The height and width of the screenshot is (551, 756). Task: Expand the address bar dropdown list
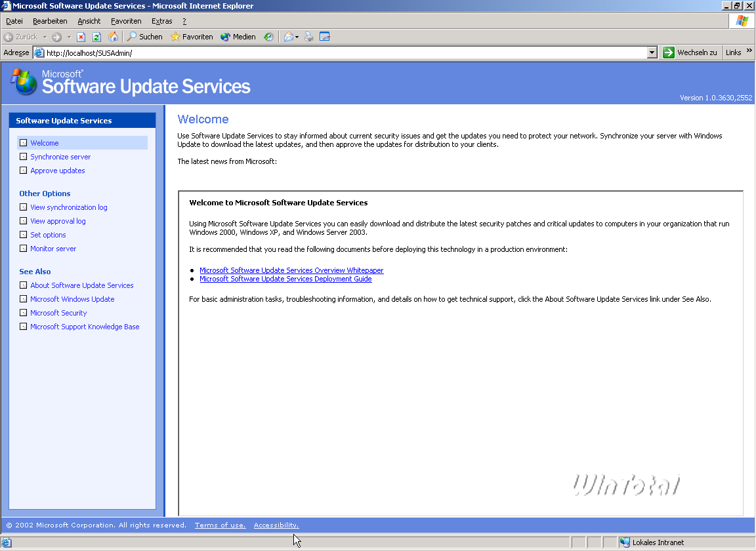click(x=652, y=52)
